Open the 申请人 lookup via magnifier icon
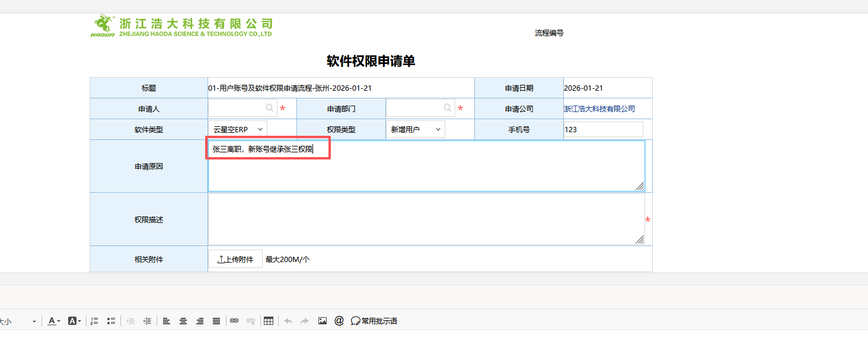Viewport: 868px width, 351px height. (270, 108)
